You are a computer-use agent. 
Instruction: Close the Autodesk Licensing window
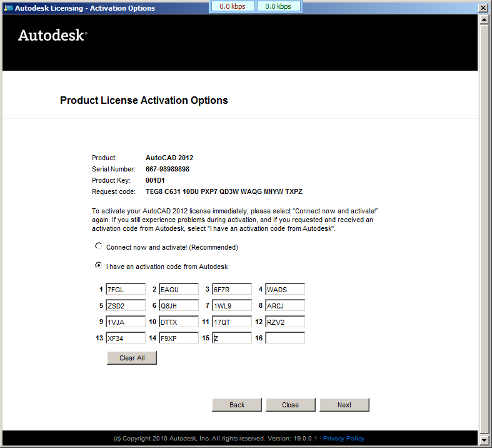pyautogui.click(x=483, y=8)
